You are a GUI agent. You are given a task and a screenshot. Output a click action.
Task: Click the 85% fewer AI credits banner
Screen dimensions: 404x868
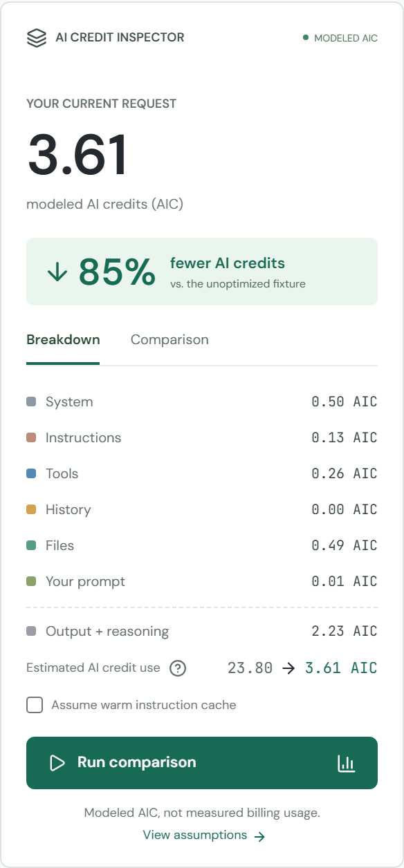click(x=202, y=272)
